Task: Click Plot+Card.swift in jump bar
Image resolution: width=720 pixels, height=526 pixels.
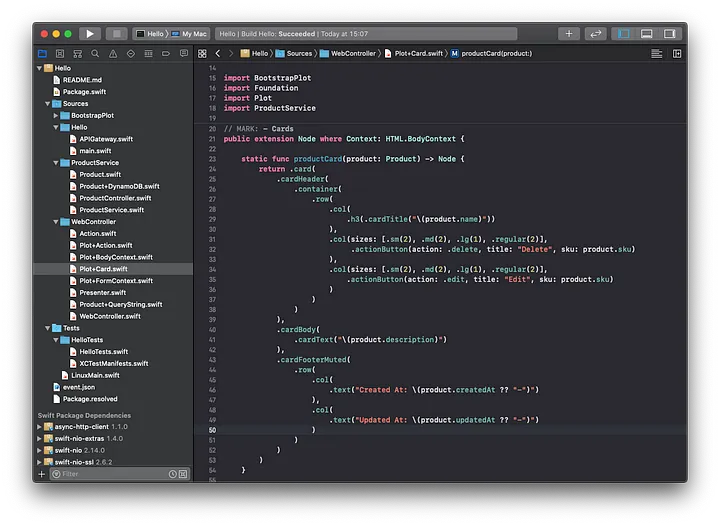Action: click(x=414, y=54)
